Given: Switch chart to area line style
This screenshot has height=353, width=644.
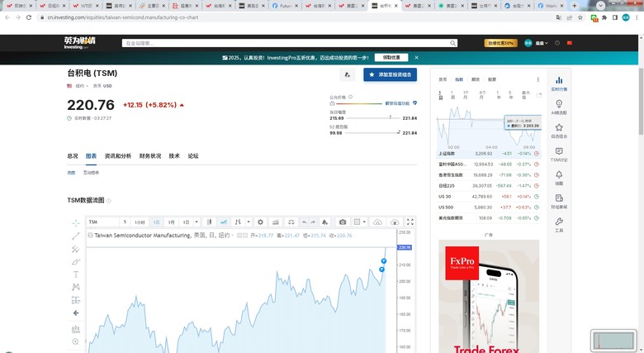Looking at the screenshot, I should [x=224, y=222].
